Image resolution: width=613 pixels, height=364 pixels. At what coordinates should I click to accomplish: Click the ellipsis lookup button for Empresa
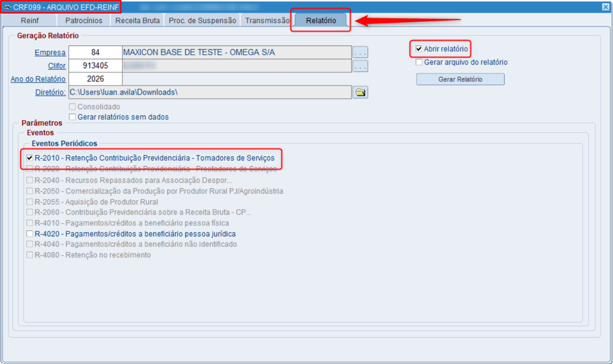(x=360, y=52)
